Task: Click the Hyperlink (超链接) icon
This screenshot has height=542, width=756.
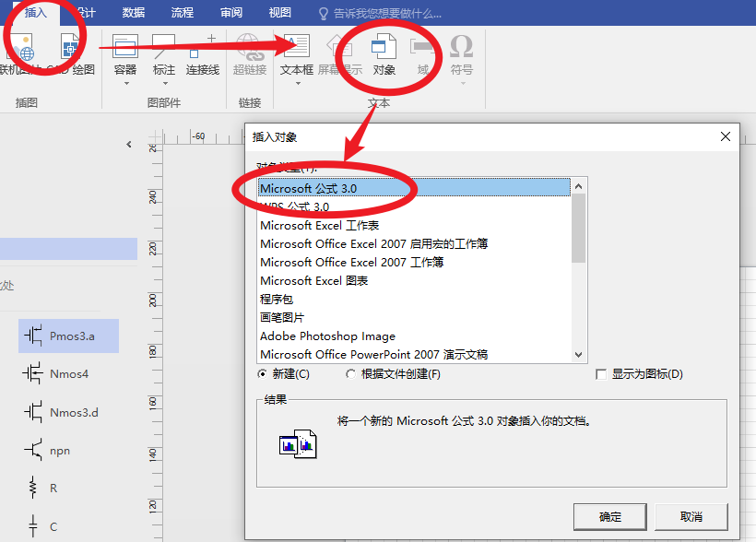Action: tap(249, 46)
